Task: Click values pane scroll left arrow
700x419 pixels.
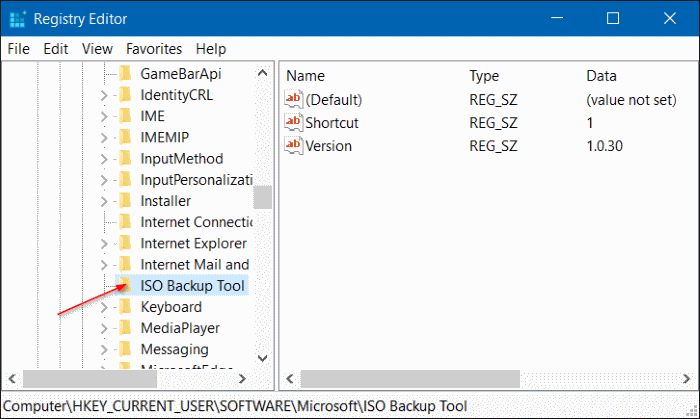Action: click(290, 379)
